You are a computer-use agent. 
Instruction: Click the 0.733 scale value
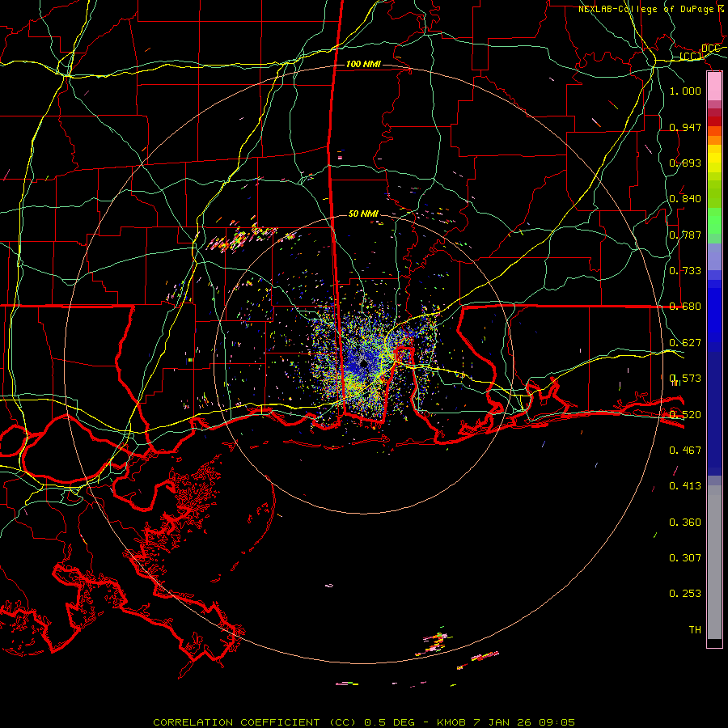pyautogui.click(x=685, y=271)
